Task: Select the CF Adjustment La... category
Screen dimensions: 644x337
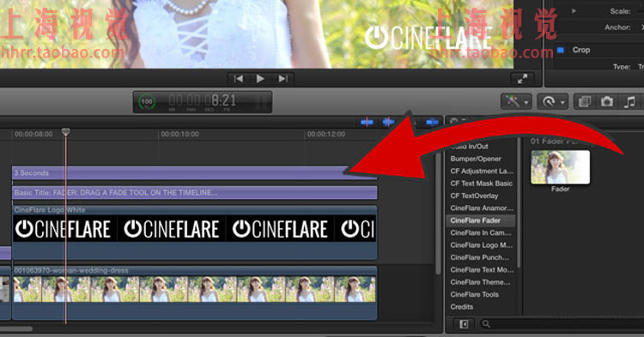Action: click(x=482, y=171)
